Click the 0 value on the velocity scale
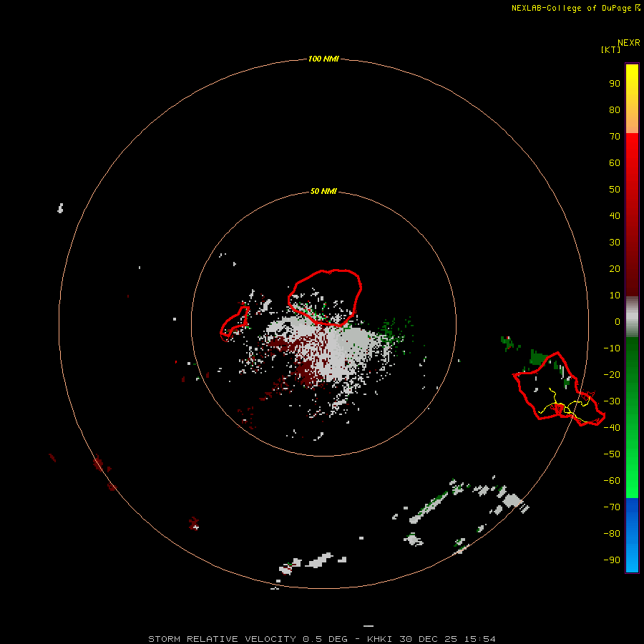The width and height of the screenshot is (644, 644). 618,321
